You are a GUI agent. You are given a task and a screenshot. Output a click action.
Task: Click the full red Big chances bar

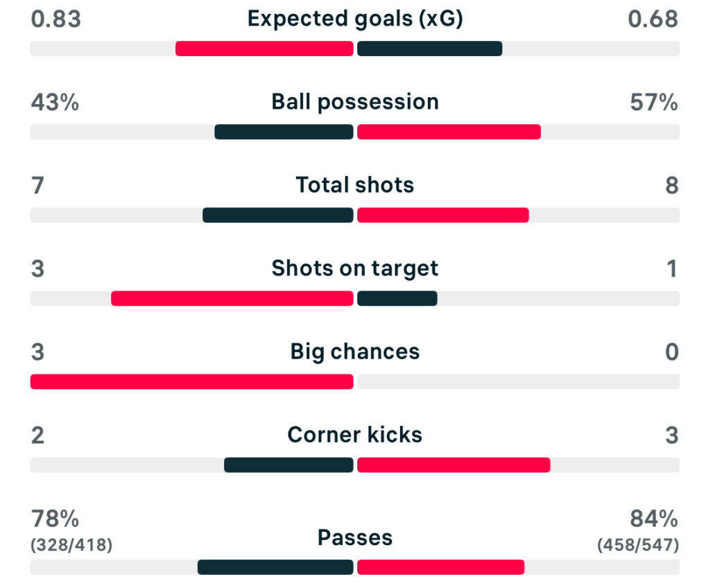pos(191,381)
